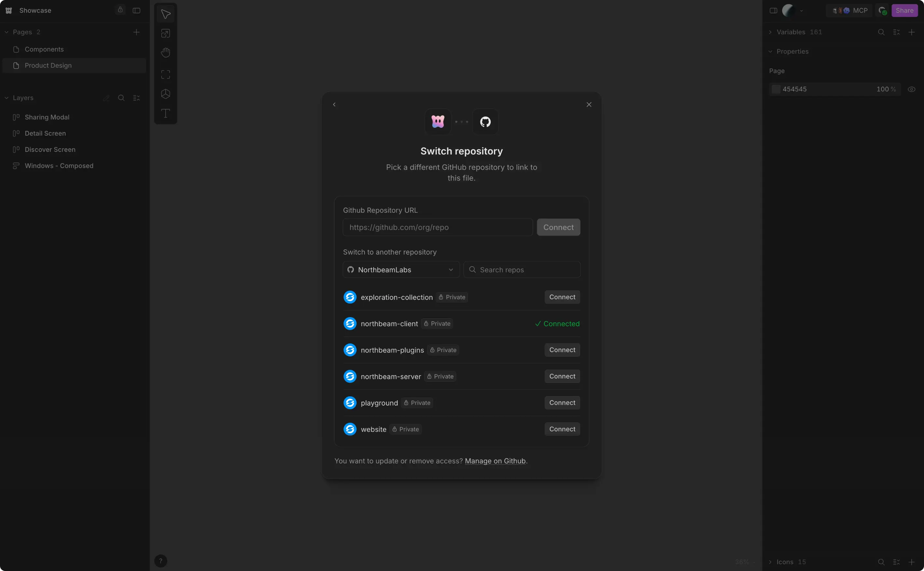Click the GitHub logo in dialog header
The width and height of the screenshot is (924, 571).
(x=485, y=122)
